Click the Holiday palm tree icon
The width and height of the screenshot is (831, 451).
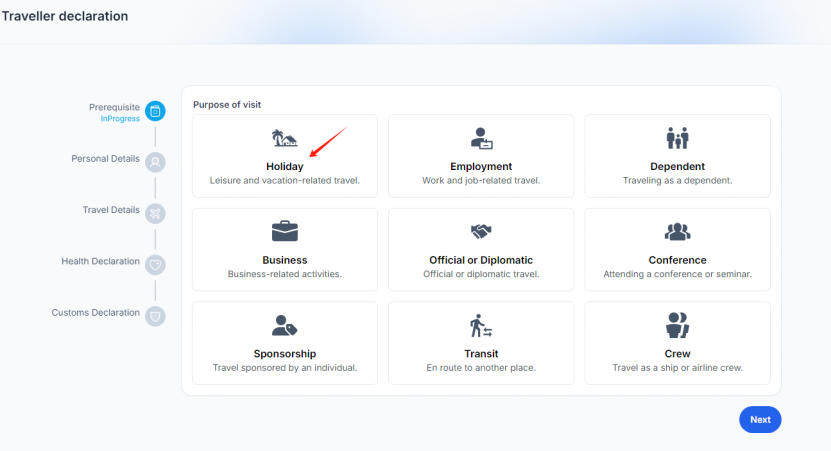[284, 138]
